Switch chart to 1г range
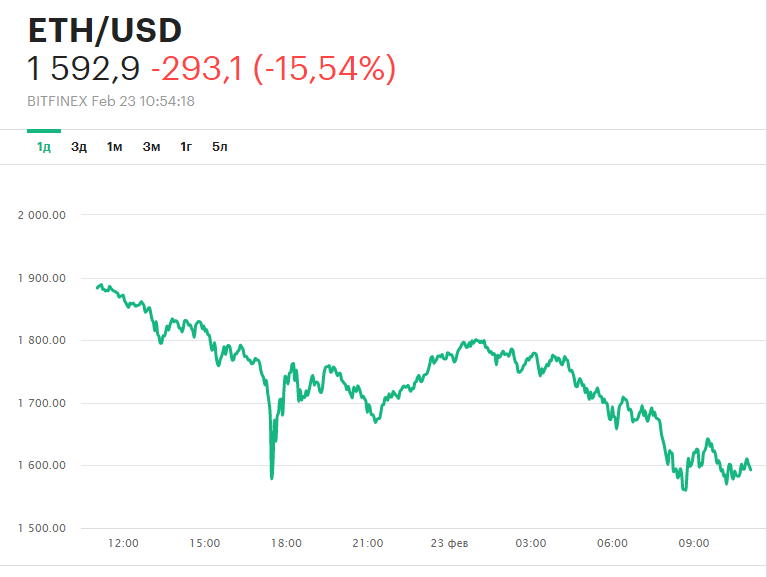767x577 pixels. click(186, 147)
